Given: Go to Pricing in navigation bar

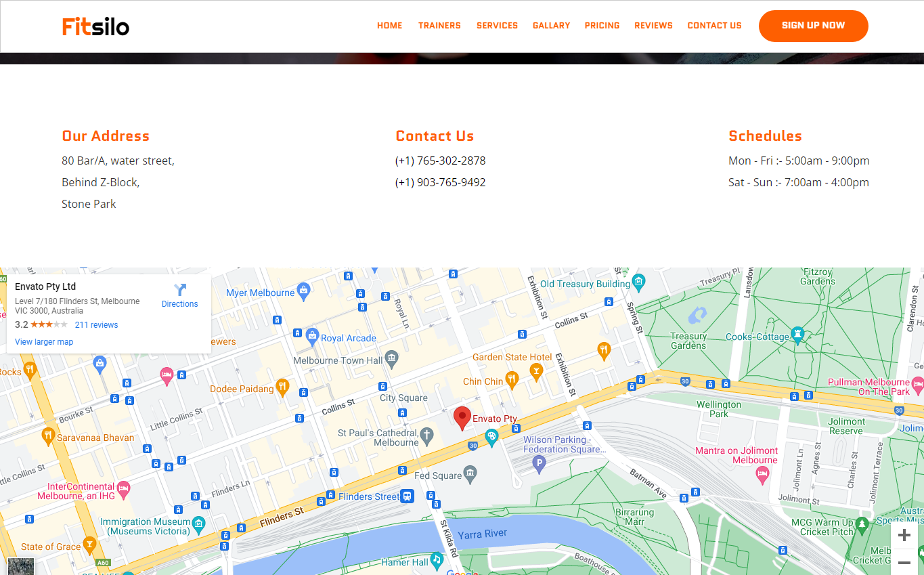Looking at the screenshot, I should pyautogui.click(x=602, y=26).
